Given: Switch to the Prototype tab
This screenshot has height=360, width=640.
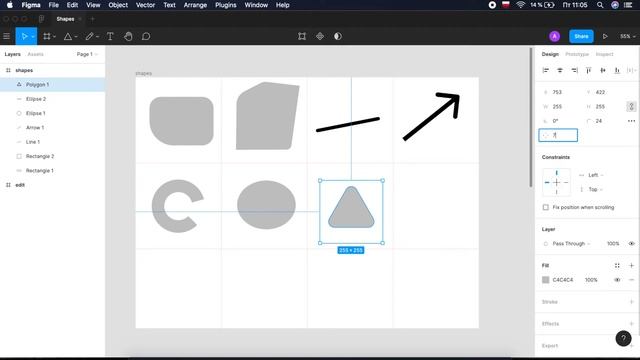Looking at the screenshot, I should pyautogui.click(x=577, y=54).
